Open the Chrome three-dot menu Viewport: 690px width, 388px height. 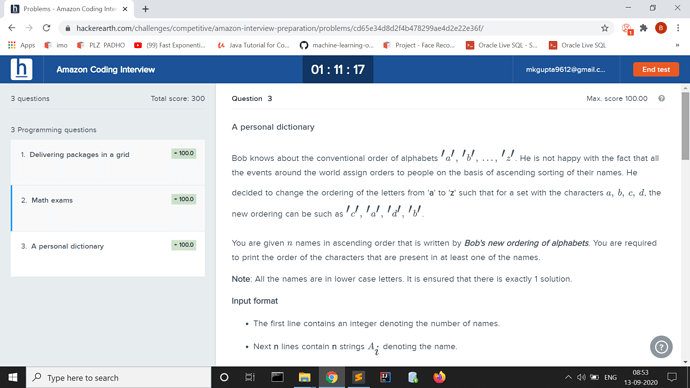click(678, 28)
